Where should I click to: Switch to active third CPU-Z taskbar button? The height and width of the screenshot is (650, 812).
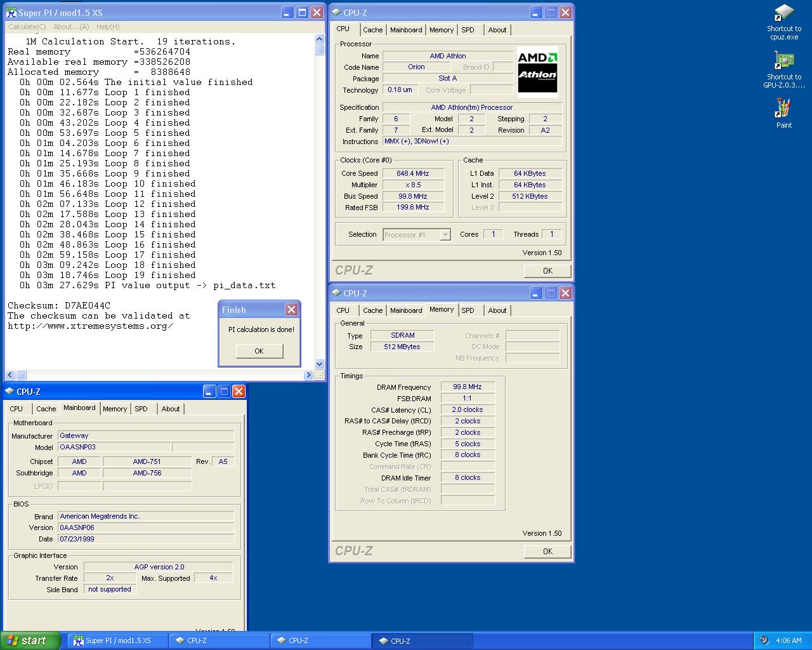(422, 640)
